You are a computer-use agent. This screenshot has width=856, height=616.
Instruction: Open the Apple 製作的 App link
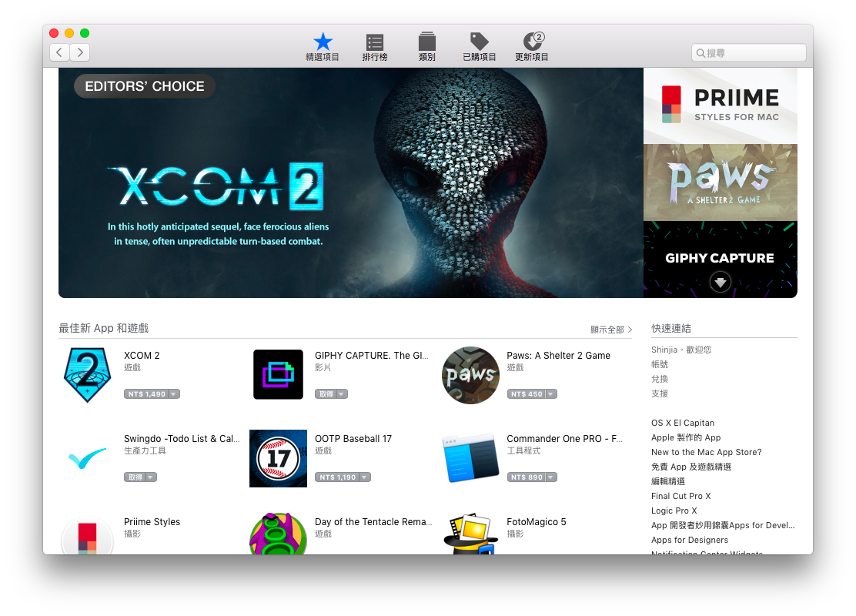(686, 437)
